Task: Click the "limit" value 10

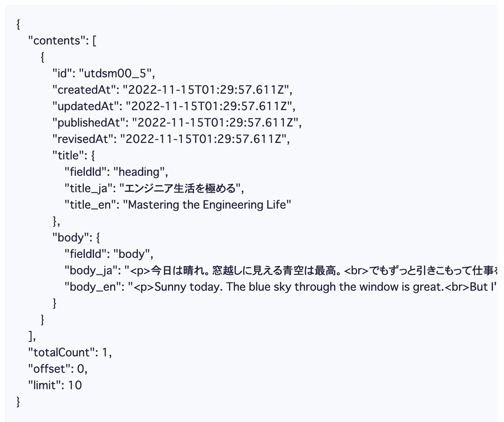Action: point(75,385)
